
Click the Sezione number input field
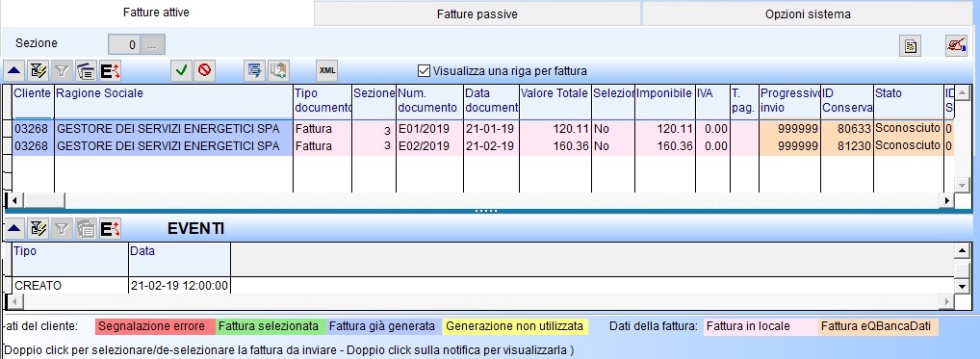(x=124, y=44)
